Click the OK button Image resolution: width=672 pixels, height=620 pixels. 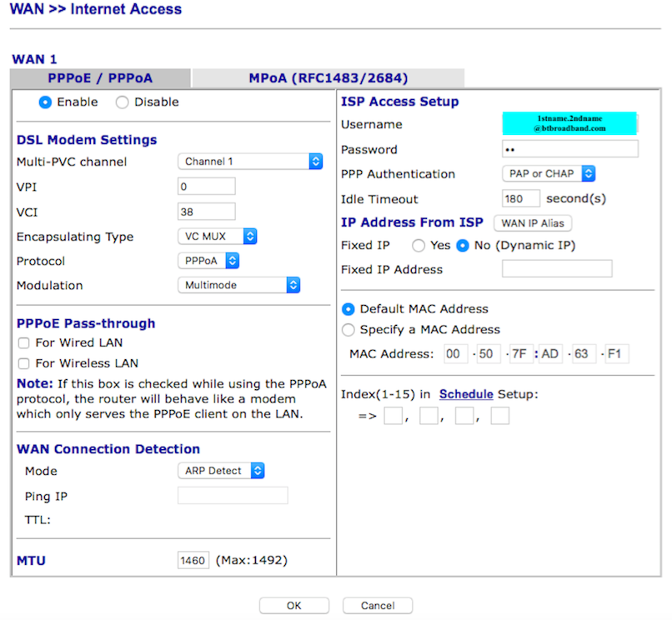[x=293, y=606]
